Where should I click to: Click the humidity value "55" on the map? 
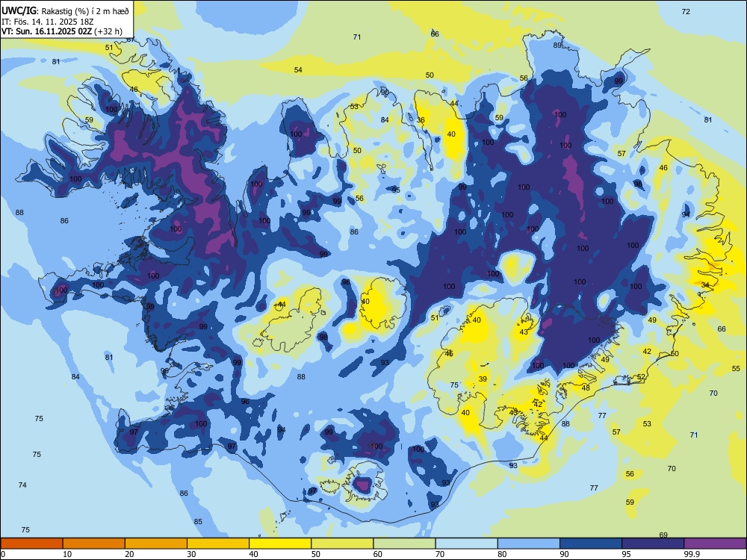[x=736, y=369]
